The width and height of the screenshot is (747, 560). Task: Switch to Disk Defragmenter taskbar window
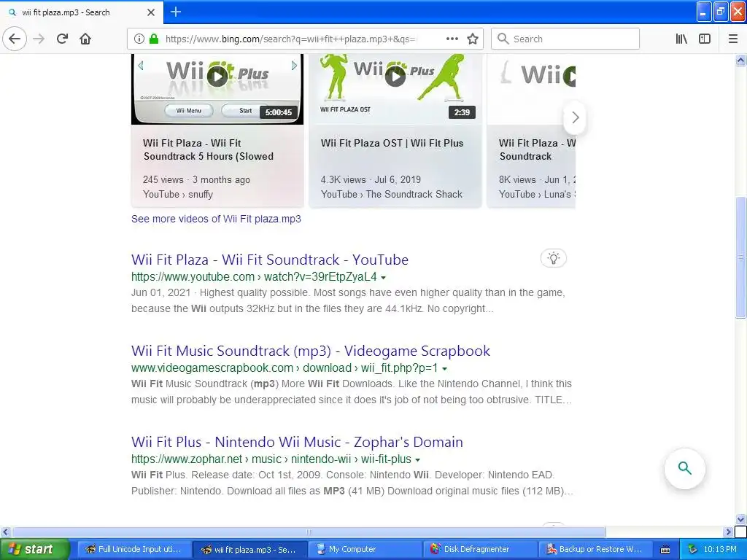click(x=480, y=549)
